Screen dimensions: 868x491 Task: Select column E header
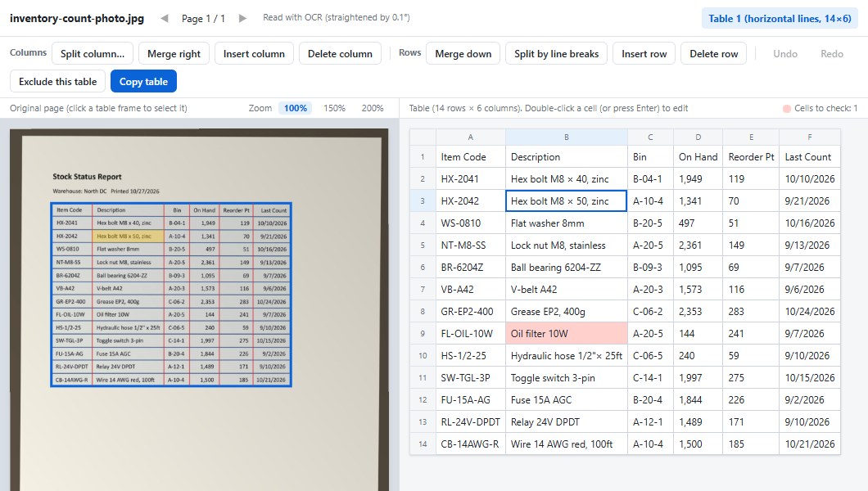[x=751, y=137]
